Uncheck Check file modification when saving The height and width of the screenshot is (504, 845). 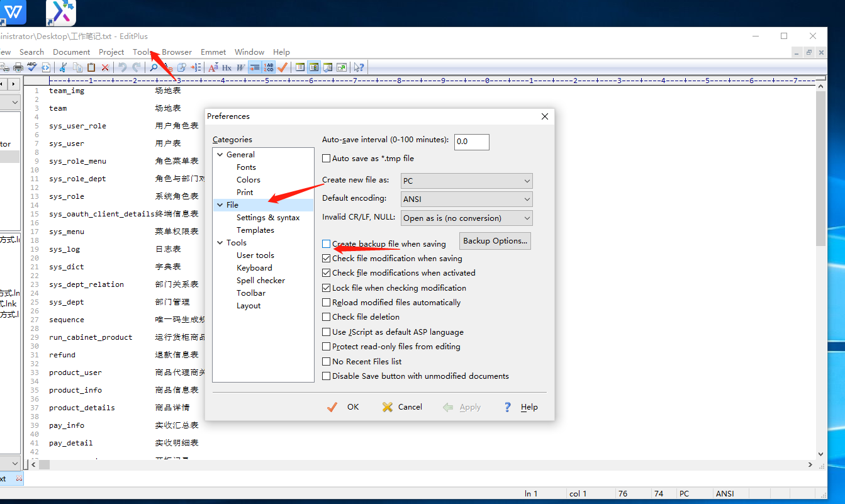coord(326,258)
